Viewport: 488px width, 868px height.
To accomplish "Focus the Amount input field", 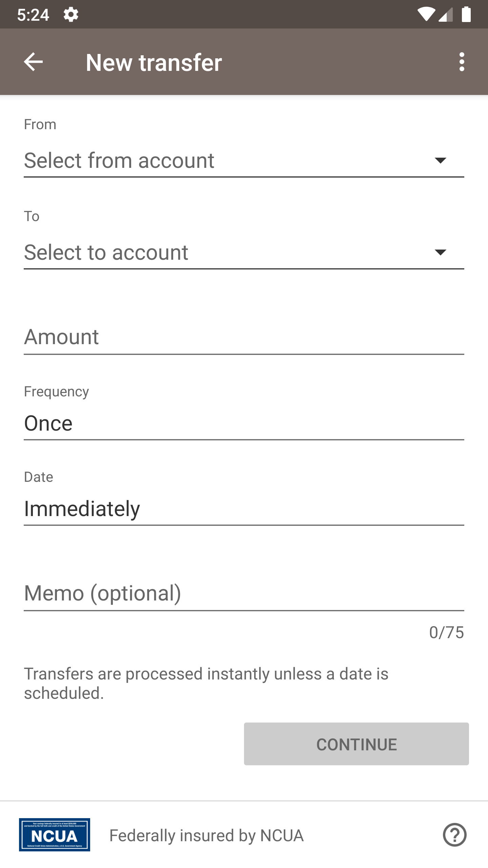I will pyautogui.click(x=243, y=337).
